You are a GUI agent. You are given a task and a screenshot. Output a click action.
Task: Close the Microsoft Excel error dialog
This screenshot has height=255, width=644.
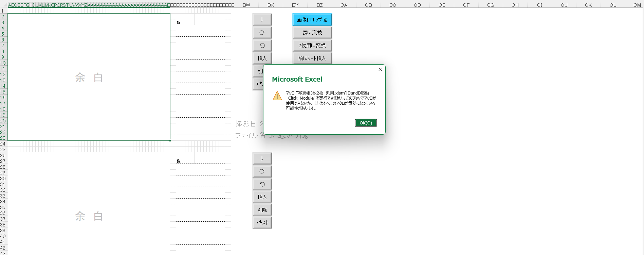pyautogui.click(x=380, y=69)
